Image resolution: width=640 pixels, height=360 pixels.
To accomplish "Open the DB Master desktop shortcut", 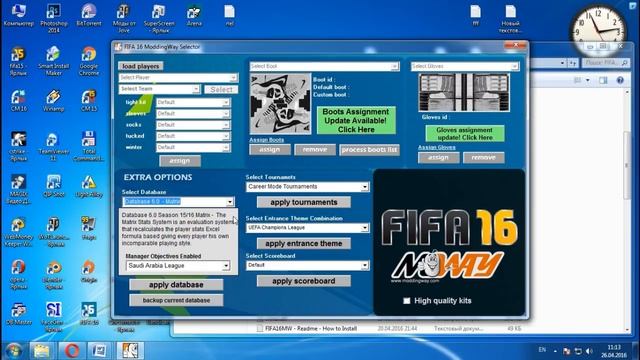I will coord(18,314).
